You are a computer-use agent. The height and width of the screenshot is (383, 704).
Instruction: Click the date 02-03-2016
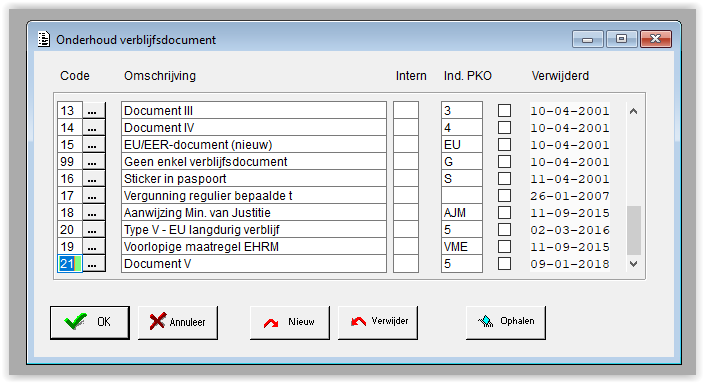coord(570,230)
